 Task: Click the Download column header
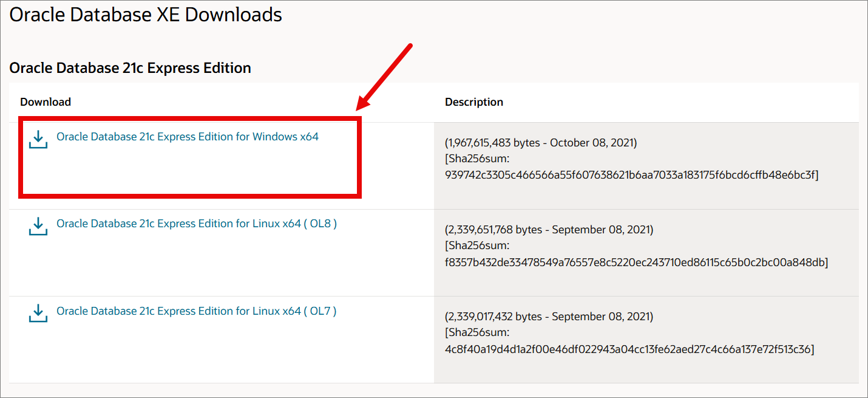[x=46, y=102]
